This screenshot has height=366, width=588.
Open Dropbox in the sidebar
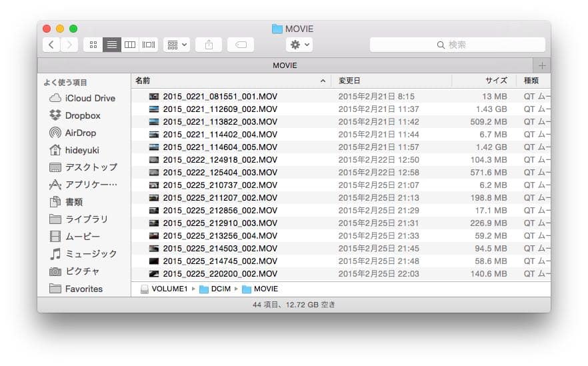[x=82, y=115]
